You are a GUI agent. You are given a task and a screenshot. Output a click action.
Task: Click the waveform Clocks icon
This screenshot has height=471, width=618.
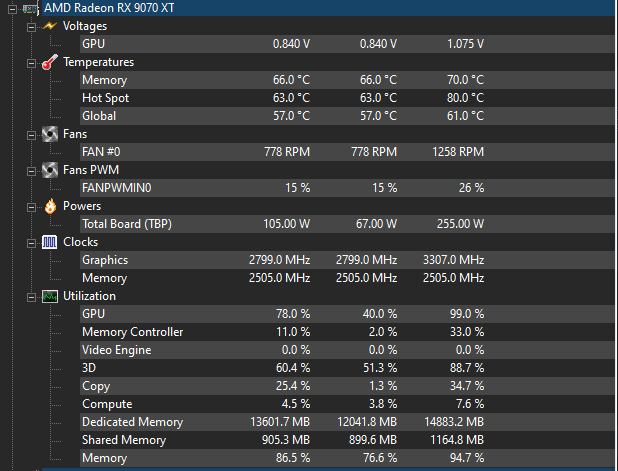(50, 242)
